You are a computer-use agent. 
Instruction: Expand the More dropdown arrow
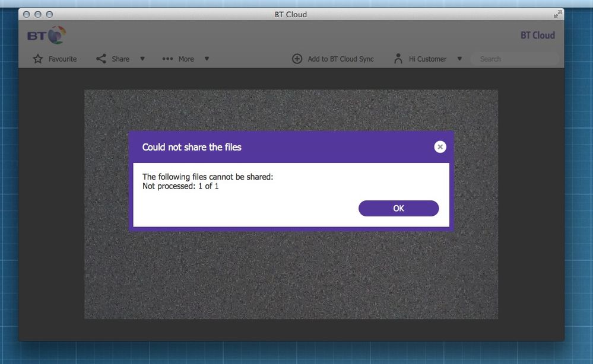[x=207, y=59]
